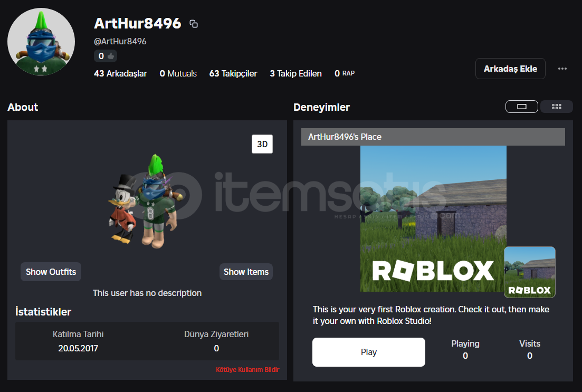Click the full-body avatar render

pyautogui.click(x=146, y=202)
